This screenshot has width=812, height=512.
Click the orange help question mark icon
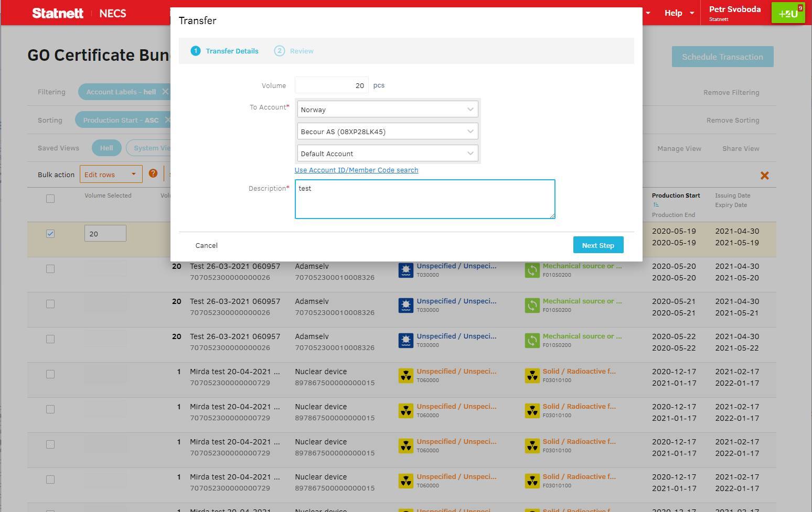point(153,173)
